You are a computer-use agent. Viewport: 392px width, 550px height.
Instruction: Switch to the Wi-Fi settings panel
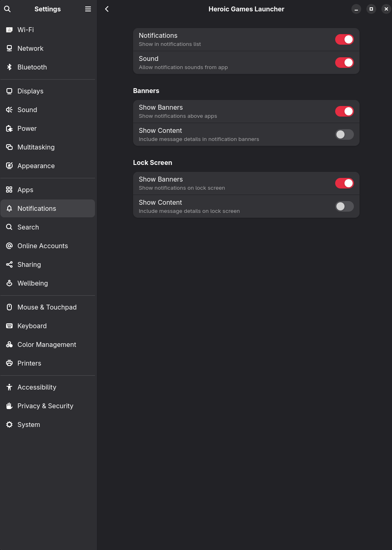tap(26, 30)
